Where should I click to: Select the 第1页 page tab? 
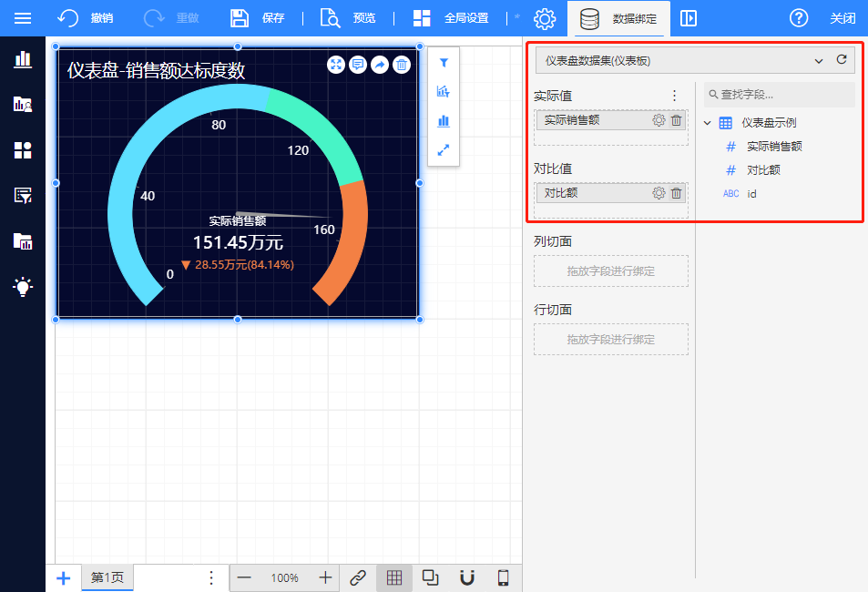(x=107, y=577)
